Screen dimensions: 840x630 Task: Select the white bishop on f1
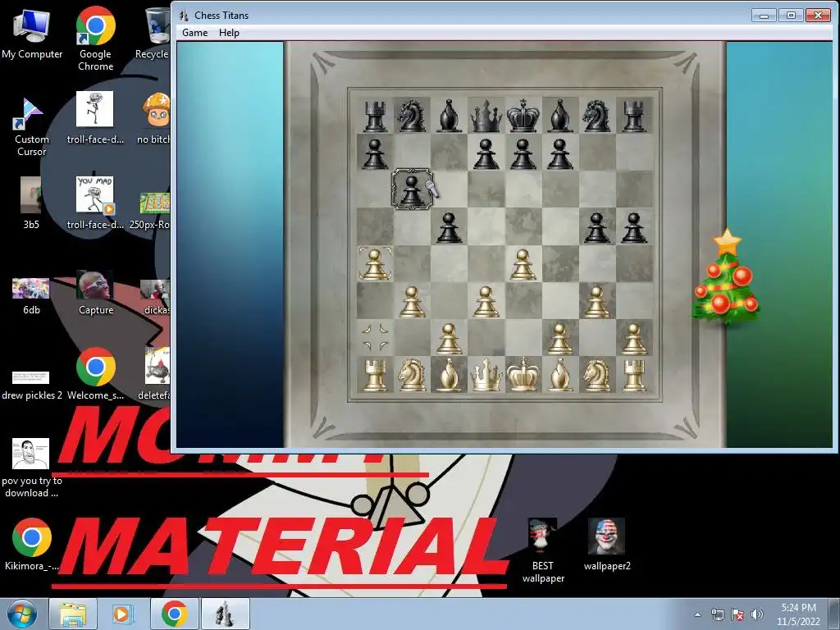point(559,375)
